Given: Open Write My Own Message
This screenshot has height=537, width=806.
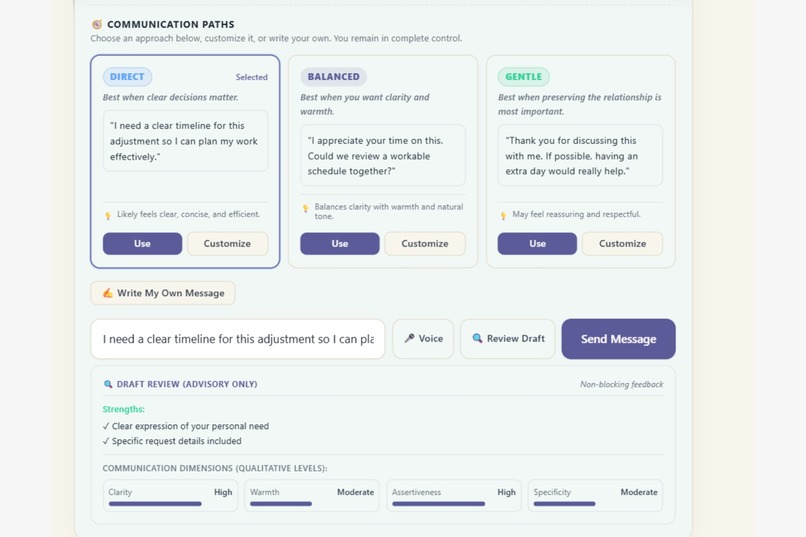Looking at the screenshot, I should [163, 293].
